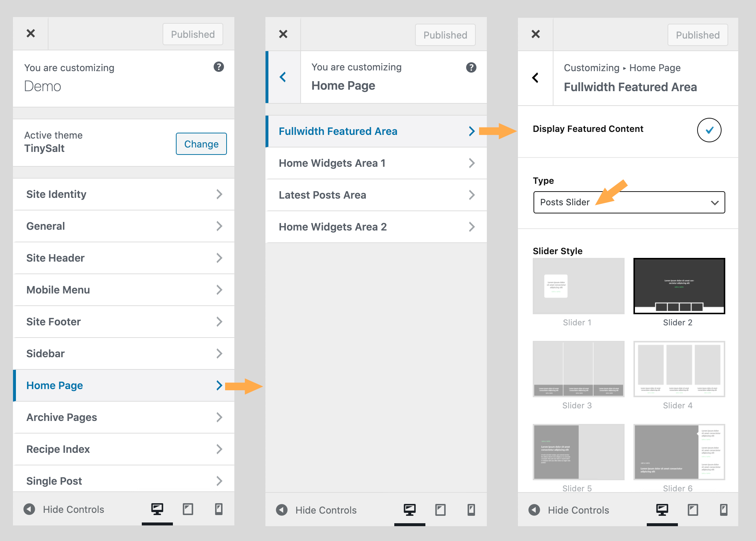Screen dimensions: 756x541
Task: Open the help icon next to You are customizing Demo
Action: 219,67
